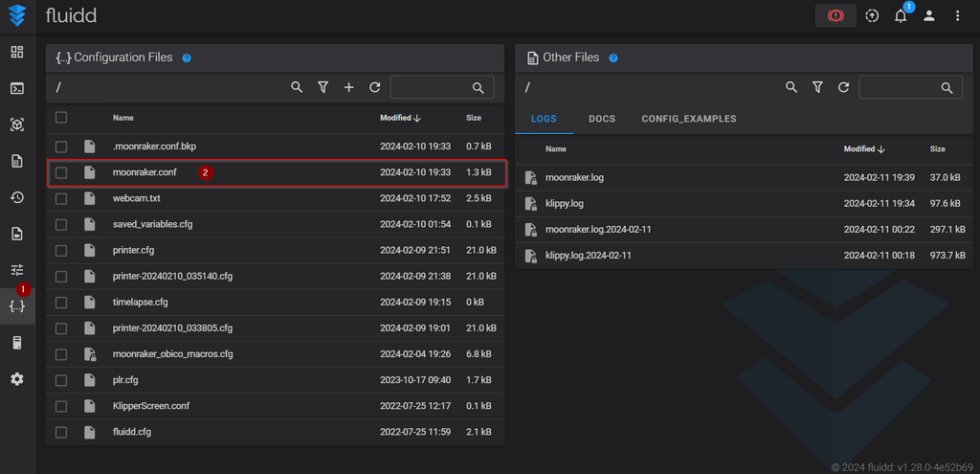Click the fluidd logo icon

[17, 15]
